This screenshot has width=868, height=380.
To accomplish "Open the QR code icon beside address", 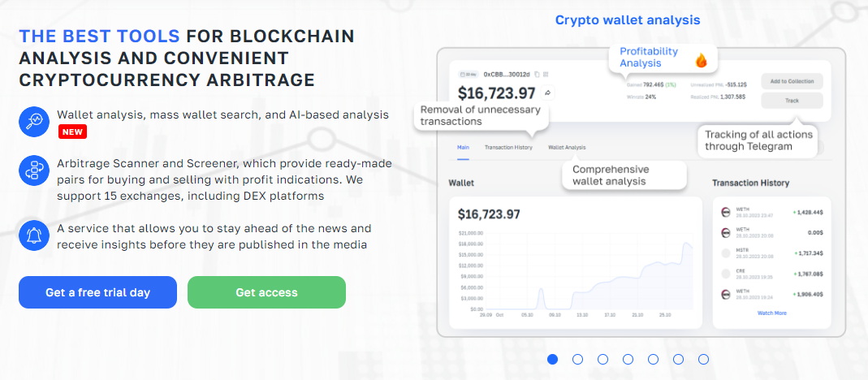I will tap(546, 74).
